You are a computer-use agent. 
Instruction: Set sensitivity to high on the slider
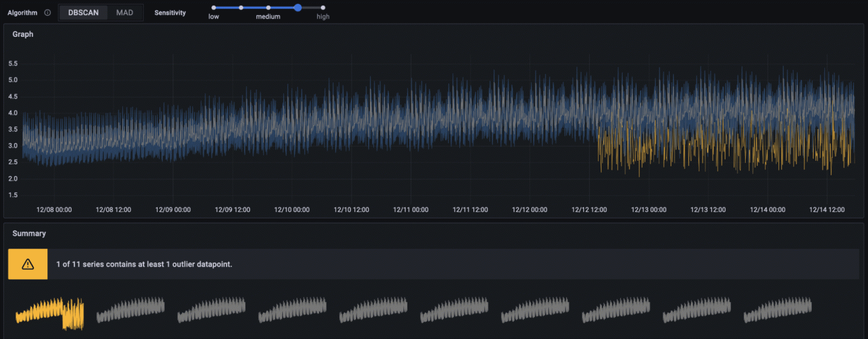pyautogui.click(x=323, y=8)
